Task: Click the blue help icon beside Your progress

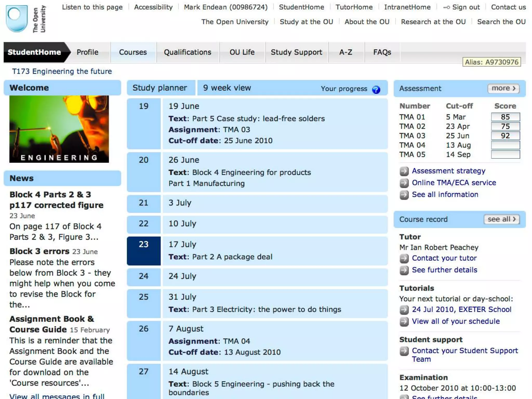Action: [x=376, y=90]
